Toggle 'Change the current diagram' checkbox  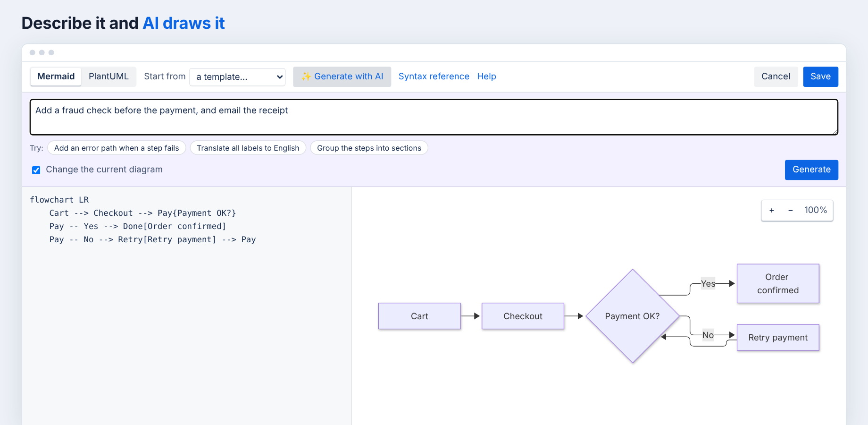(x=36, y=170)
